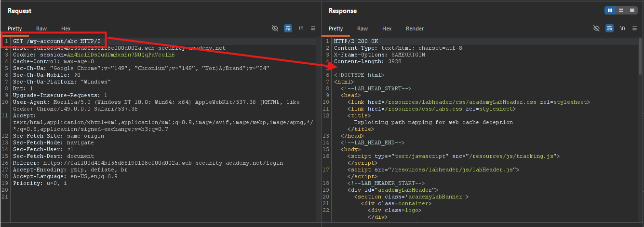Switch to Pretty tab in Response panel
Screen dimensions: 644x227
click(336, 28)
